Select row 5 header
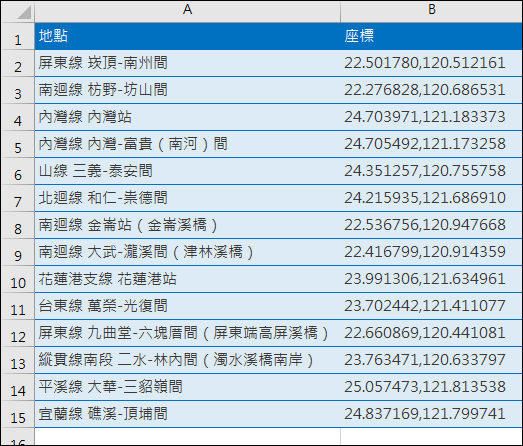The height and width of the screenshot is (446, 523). tap(18, 144)
